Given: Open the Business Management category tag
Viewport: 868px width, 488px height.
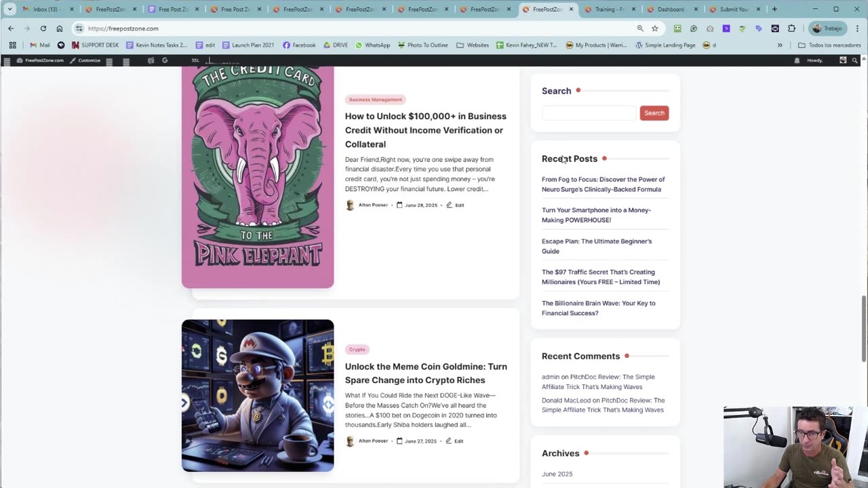Looking at the screenshot, I should pyautogui.click(x=375, y=100).
